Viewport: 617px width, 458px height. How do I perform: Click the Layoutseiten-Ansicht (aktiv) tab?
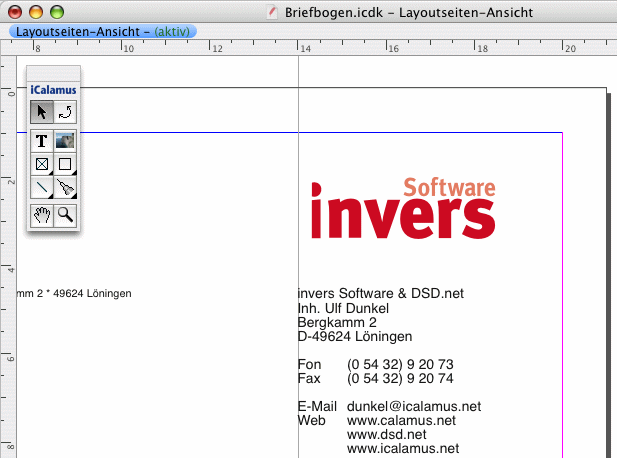coord(103,31)
